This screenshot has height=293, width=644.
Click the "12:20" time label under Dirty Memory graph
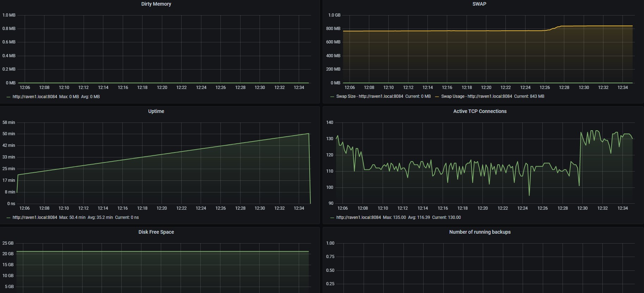pyautogui.click(x=162, y=88)
